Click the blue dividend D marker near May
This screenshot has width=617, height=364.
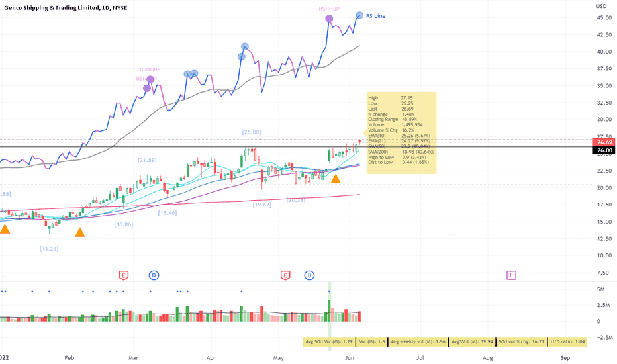click(309, 275)
